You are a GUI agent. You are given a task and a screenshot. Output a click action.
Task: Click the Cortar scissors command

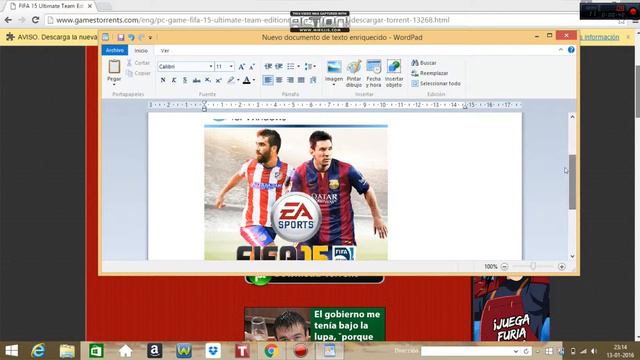click(138, 63)
